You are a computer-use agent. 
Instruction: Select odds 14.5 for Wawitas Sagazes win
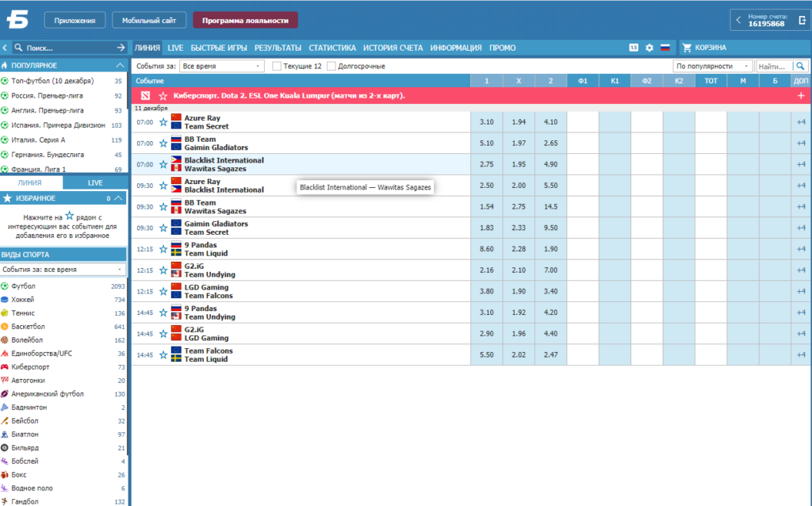[x=550, y=207]
